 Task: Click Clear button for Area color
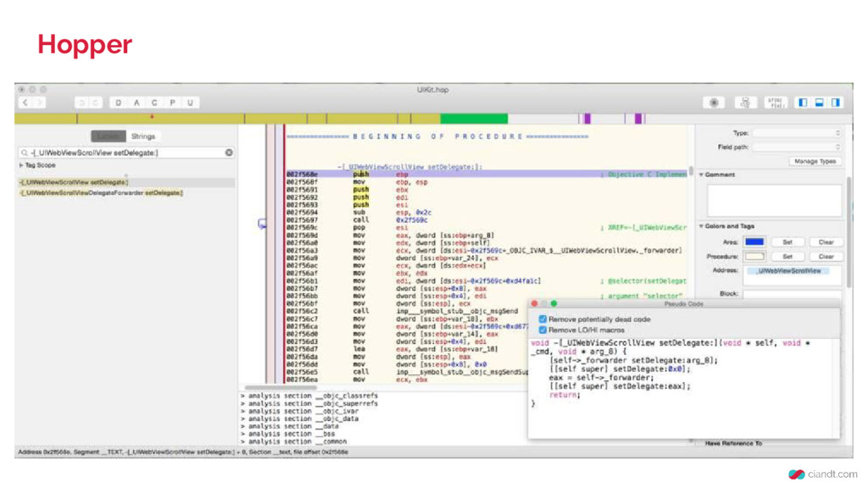click(826, 242)
